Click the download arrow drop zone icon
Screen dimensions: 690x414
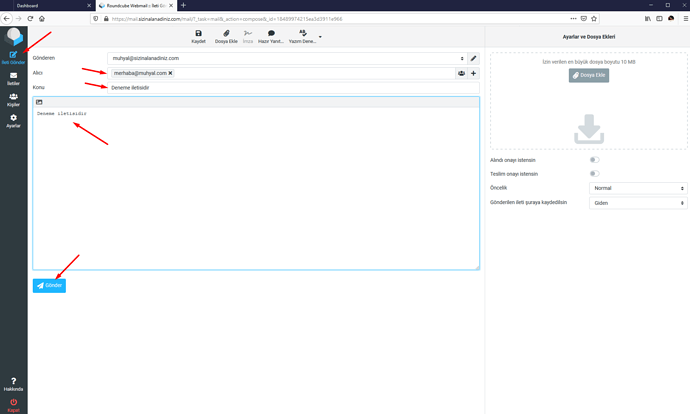point(589,129)
